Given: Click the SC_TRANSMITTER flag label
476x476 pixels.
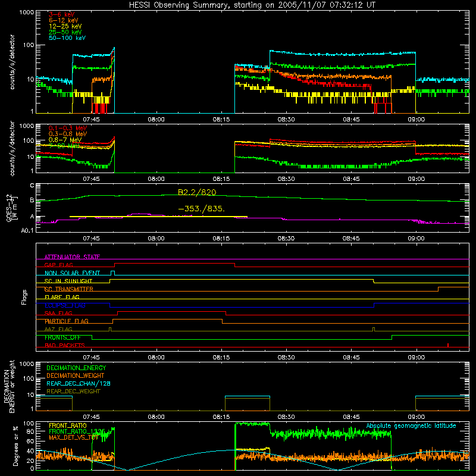Looking at the screenshot, I should pos(68,289).
